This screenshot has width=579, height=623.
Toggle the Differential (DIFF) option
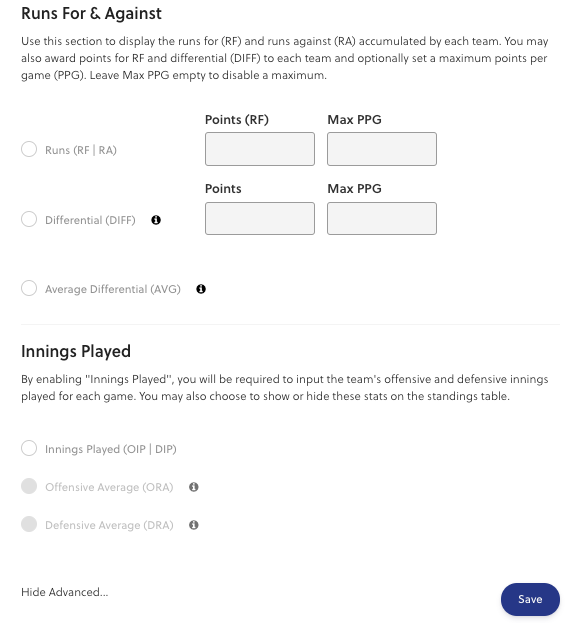coord(29,219)
